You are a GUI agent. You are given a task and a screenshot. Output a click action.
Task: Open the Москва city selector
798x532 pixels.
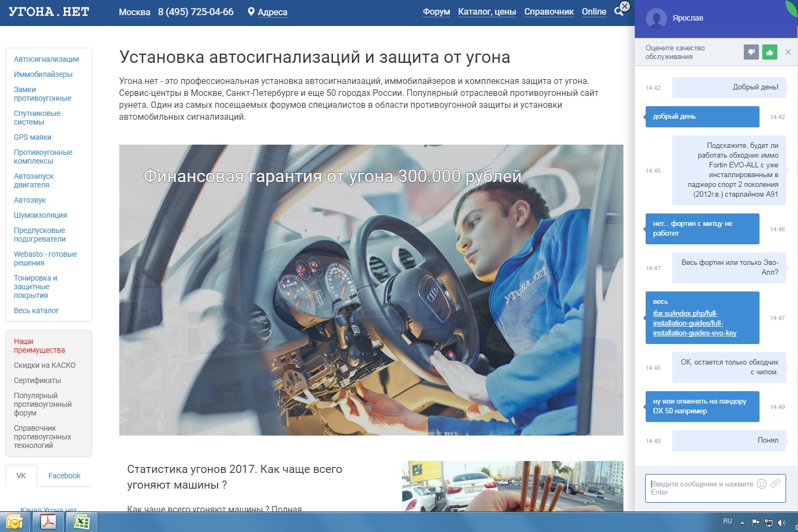point(134,12)
